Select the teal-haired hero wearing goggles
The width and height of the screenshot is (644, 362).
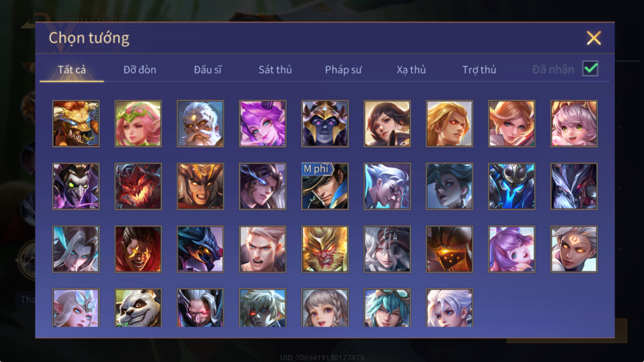(387, 308)
